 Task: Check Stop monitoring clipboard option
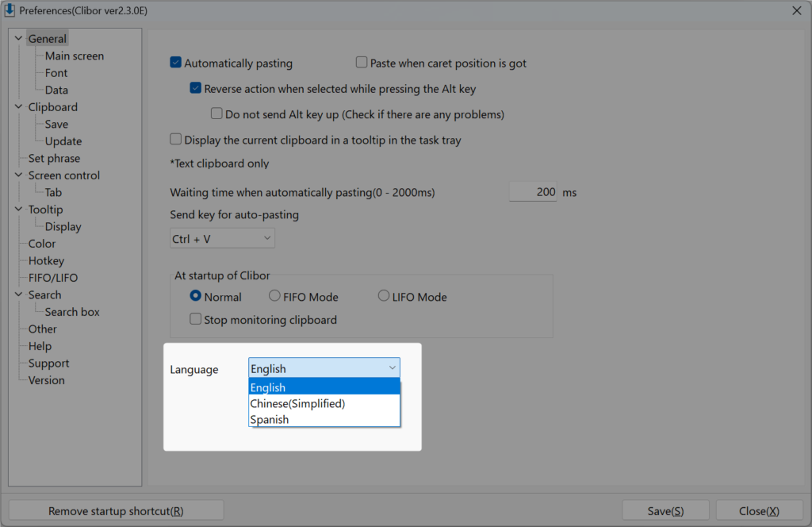tap(195, 319)
